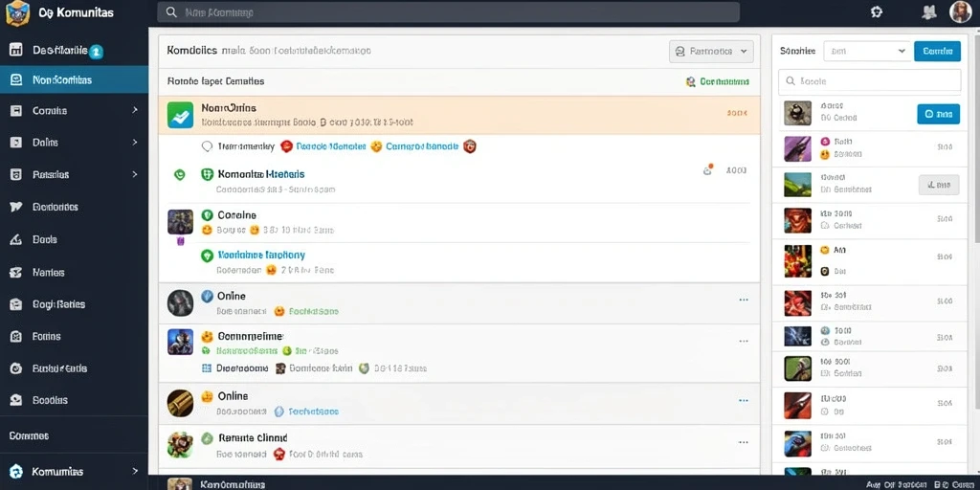Click the search magnifier icon in top bar

(x=170, y=12)
